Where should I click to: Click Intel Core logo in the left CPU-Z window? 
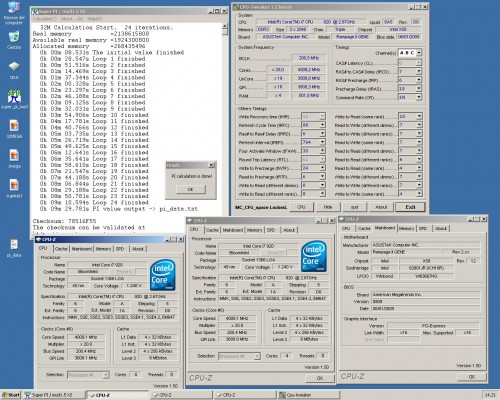162,275
